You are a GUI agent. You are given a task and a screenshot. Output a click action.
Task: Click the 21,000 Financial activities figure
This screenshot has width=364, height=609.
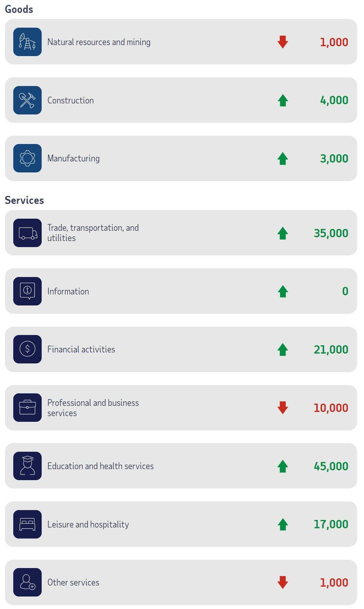331,349
